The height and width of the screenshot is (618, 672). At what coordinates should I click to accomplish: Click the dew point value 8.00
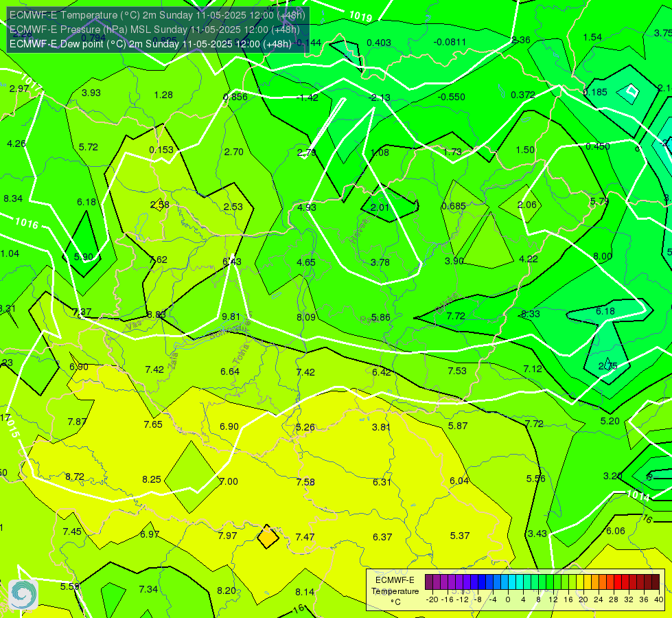click(602, 256)
